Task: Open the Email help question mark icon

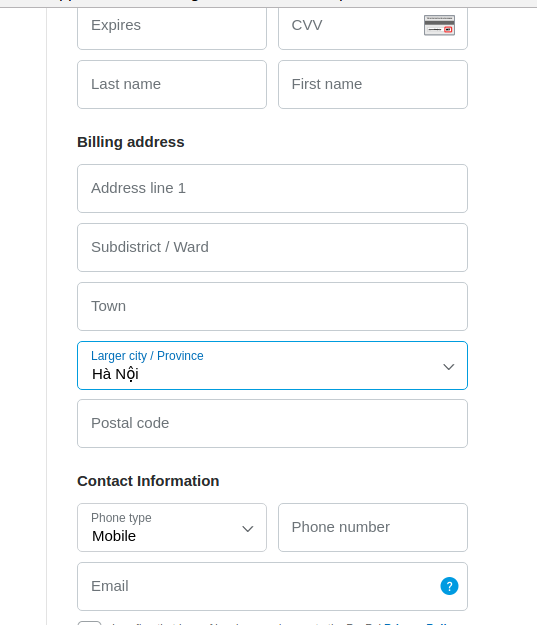Action: click(x=449, y=586)
